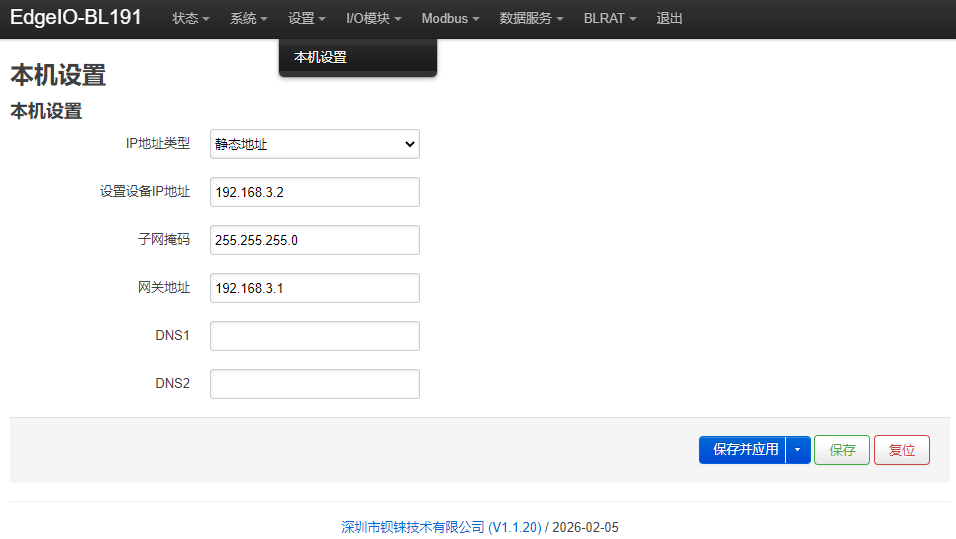
Task: Open the 数据服务 menu
Action: (531, 18)
